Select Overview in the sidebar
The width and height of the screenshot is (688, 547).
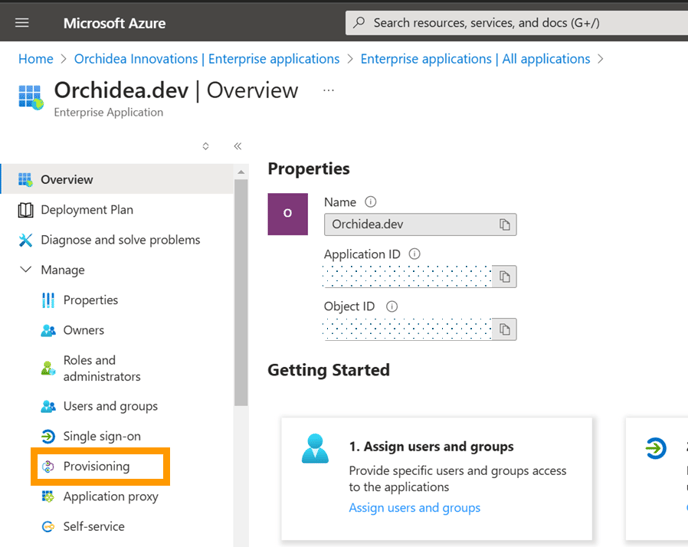tap(117, 179)
